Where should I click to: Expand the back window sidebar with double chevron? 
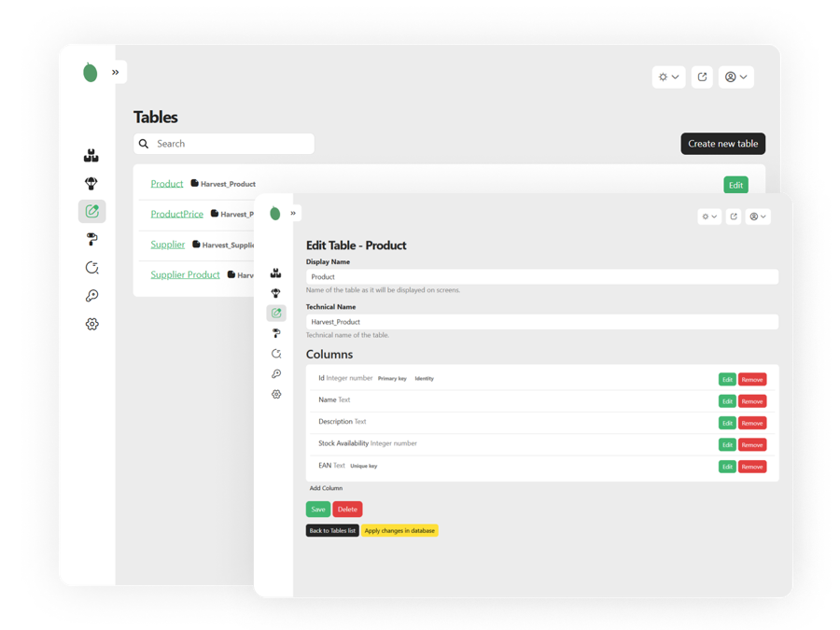click(x=116, y=72)
